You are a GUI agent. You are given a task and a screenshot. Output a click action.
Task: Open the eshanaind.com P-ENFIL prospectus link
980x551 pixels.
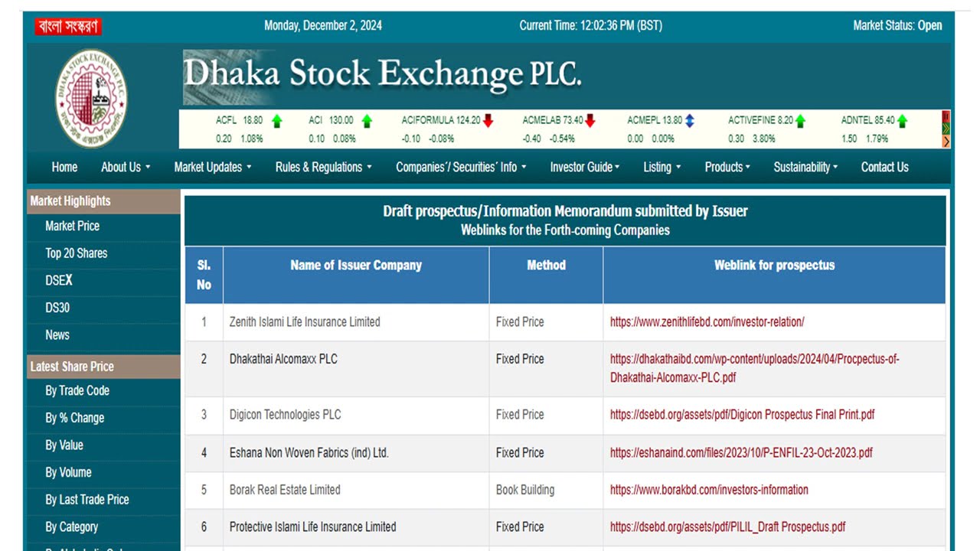coord(741,453)
